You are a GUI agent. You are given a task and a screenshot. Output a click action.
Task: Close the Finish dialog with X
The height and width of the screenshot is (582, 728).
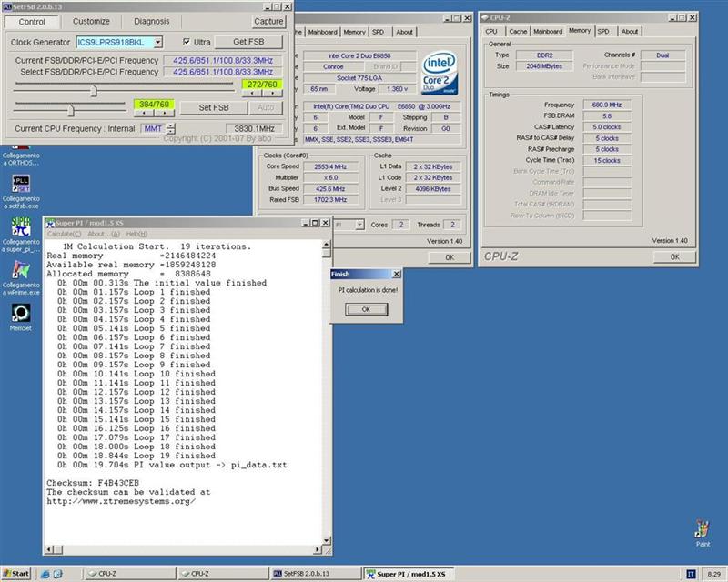pyautogui.click(x=396, y=275)
